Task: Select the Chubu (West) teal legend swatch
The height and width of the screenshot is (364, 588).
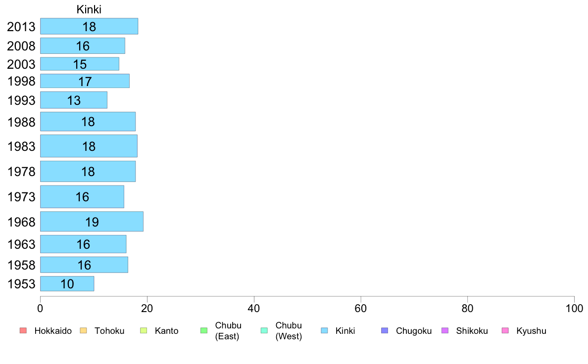Action: coord(264,330)
